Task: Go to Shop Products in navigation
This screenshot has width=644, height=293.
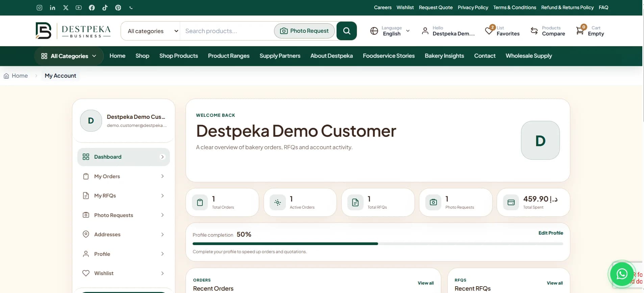Action: click(x=179, y=56)
